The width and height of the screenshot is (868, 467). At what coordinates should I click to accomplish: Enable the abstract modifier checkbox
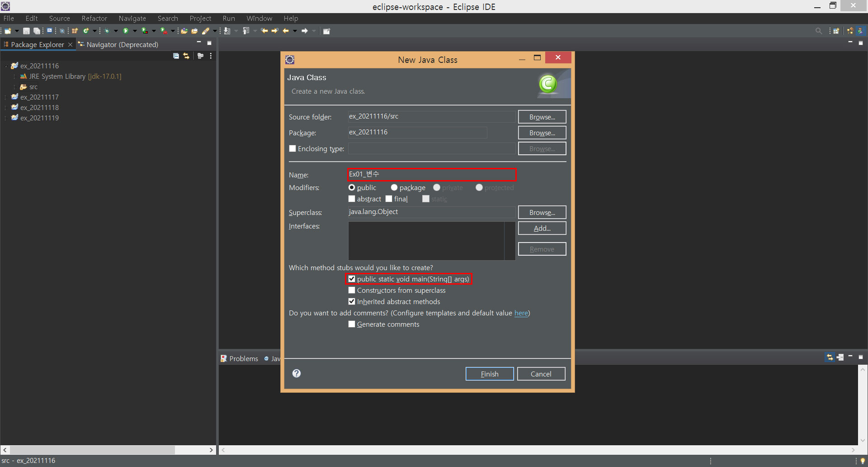tap(352, 199)
